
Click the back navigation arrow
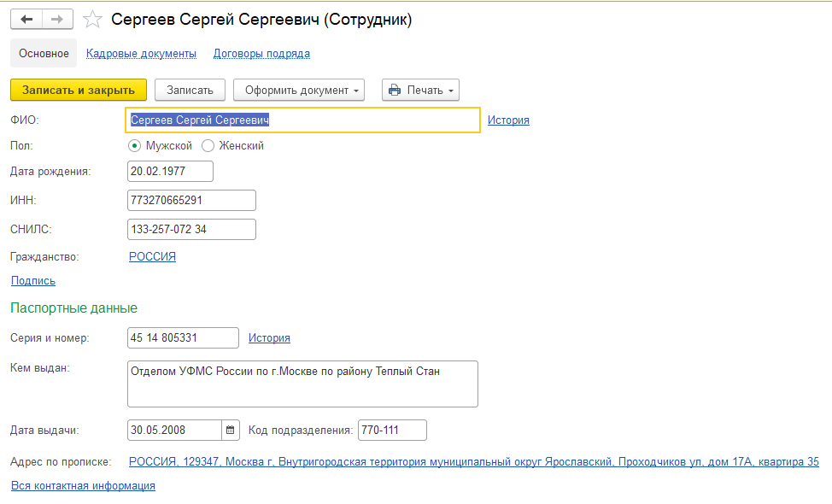(x=26, y=20)
